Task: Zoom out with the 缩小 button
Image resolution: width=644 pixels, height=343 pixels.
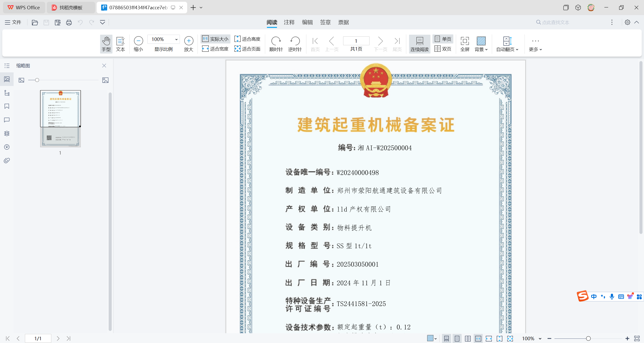Action: [138, 44]
